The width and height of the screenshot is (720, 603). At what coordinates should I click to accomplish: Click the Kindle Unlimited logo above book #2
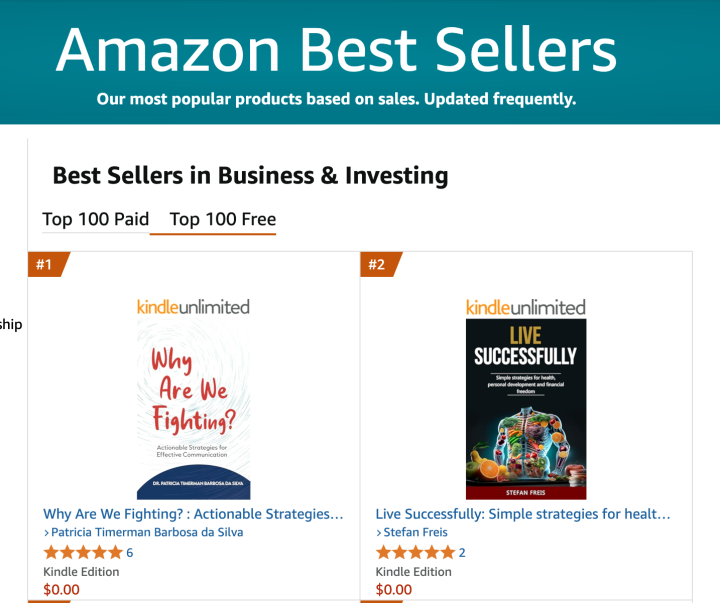coord(526,307)
